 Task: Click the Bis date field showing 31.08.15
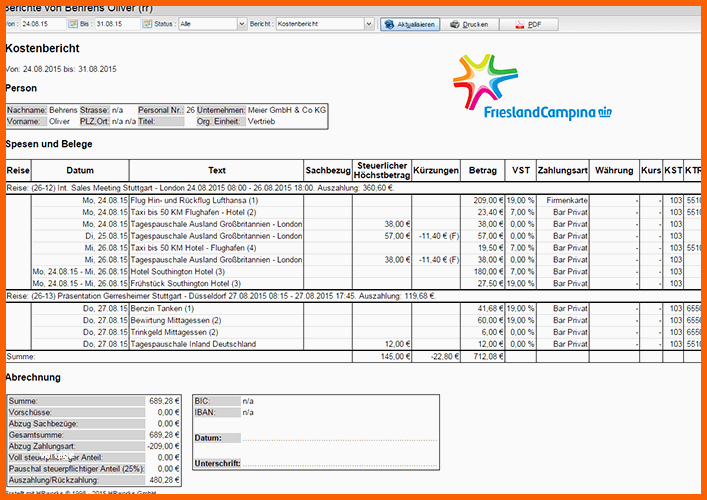click(x=117, y=24)
